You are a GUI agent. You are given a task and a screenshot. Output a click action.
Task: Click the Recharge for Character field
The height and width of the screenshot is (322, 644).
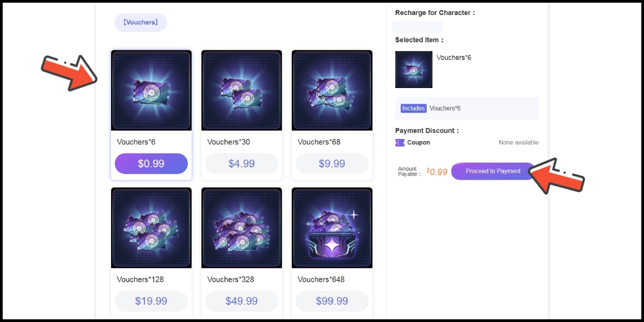pos(418,27)
